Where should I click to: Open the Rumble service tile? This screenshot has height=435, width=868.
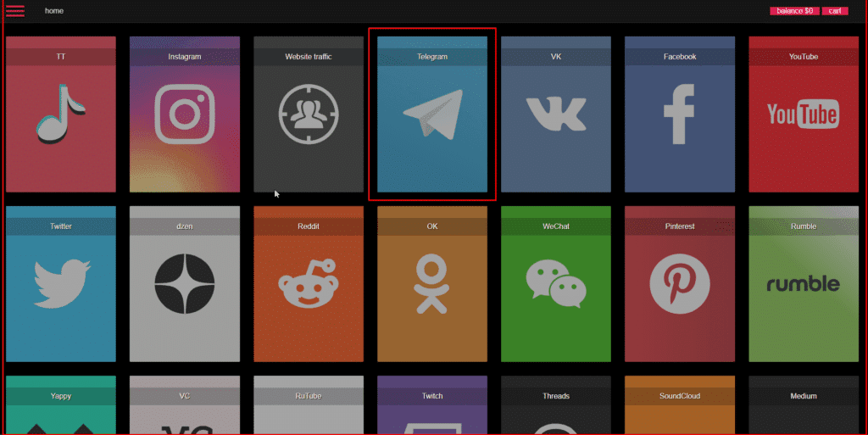click(x=803, y=283)
